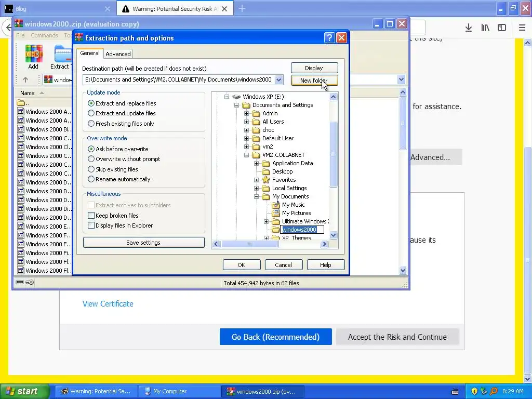Open new Firefox tab with plus icon

[242, 8]
